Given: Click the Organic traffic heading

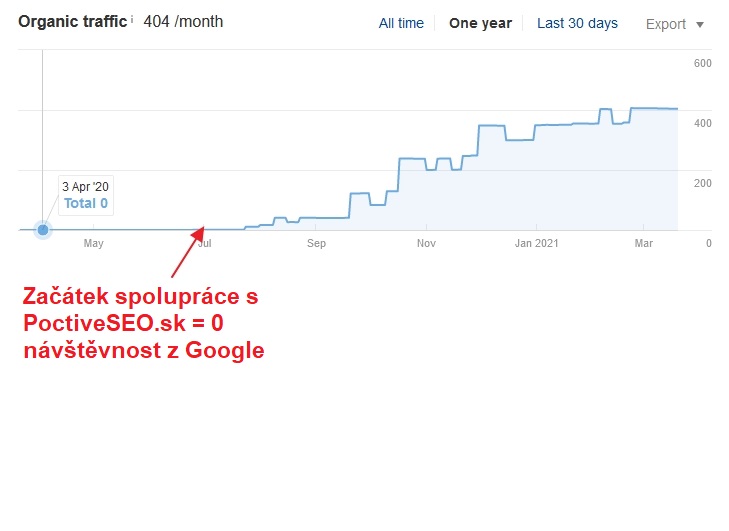Looking at the screenshot, I should (73, 22).
